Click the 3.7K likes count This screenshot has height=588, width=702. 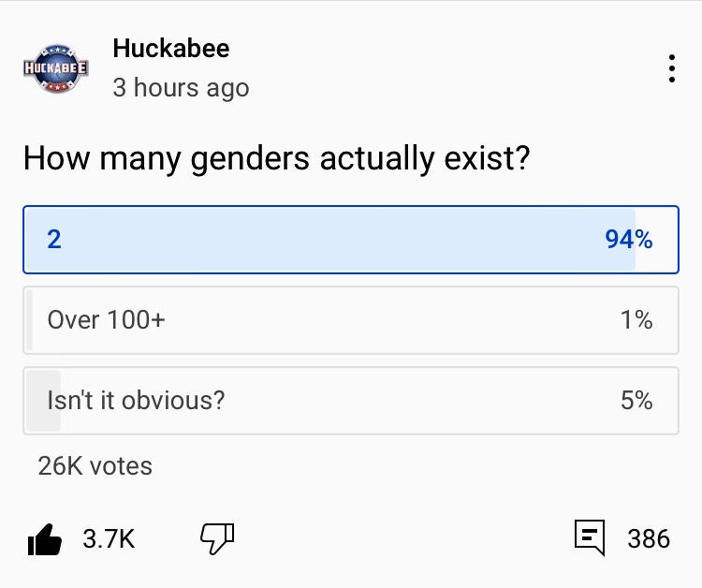coord(109,538)
